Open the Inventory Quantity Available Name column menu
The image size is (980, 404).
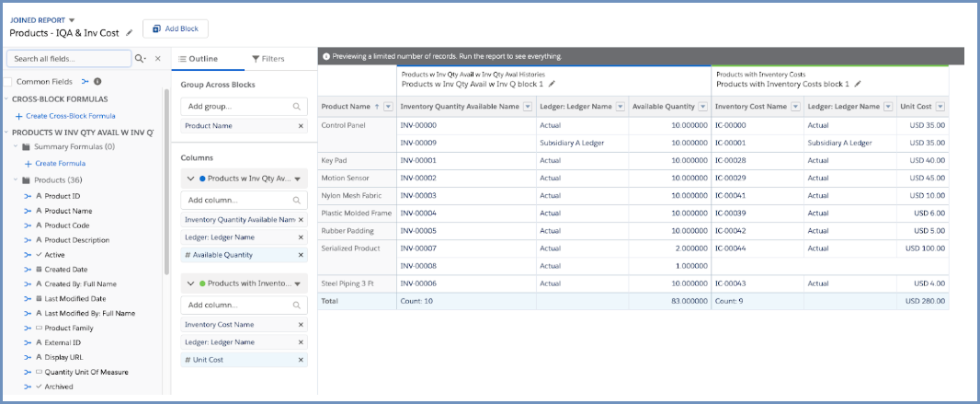click(x=529, y=107)
